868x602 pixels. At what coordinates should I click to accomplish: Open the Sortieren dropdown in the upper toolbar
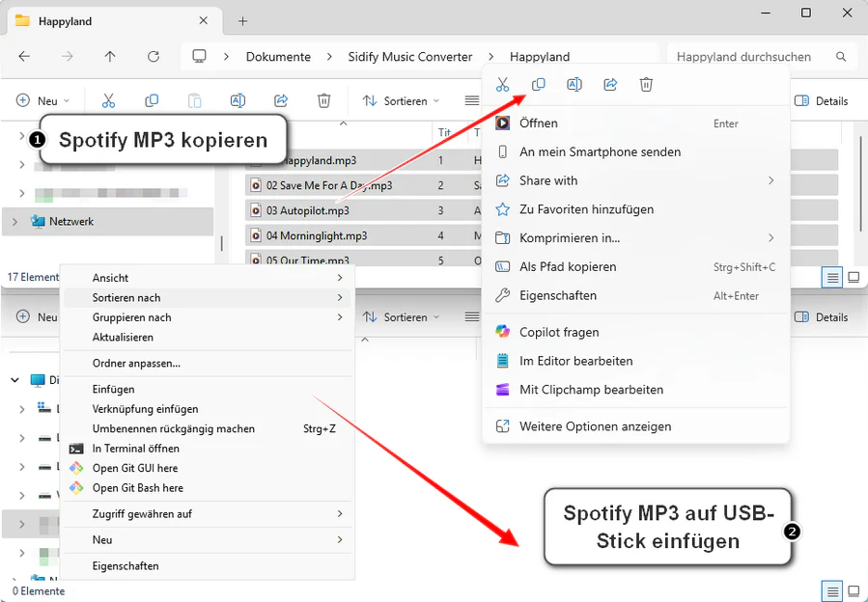(401, 100)
